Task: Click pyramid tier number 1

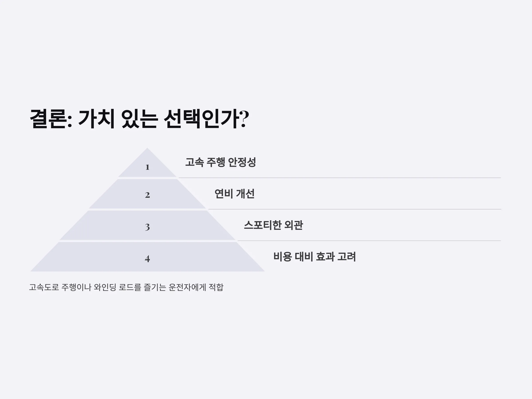Action: coord(147,167)
